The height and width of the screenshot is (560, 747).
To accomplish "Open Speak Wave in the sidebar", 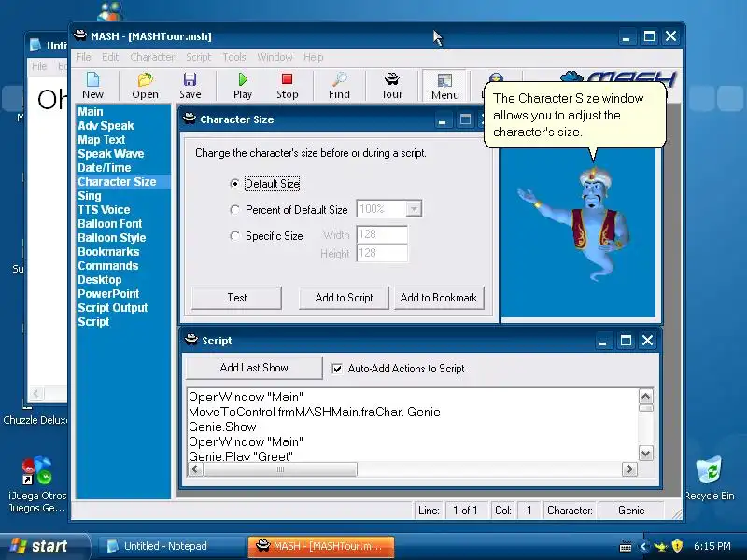I will tap(110, 153).
